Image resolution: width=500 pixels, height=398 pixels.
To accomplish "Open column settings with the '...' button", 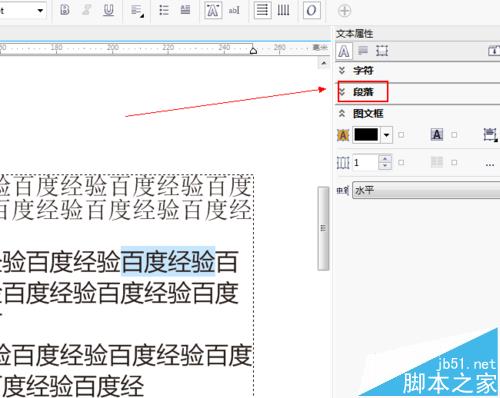I will click(x=490, y=165).
